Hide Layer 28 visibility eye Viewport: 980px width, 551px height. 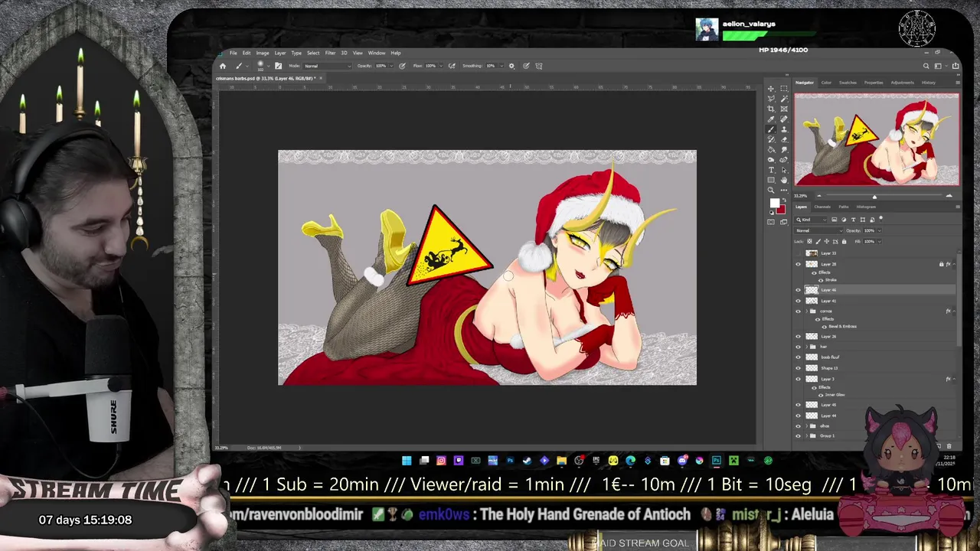(798, 264)
